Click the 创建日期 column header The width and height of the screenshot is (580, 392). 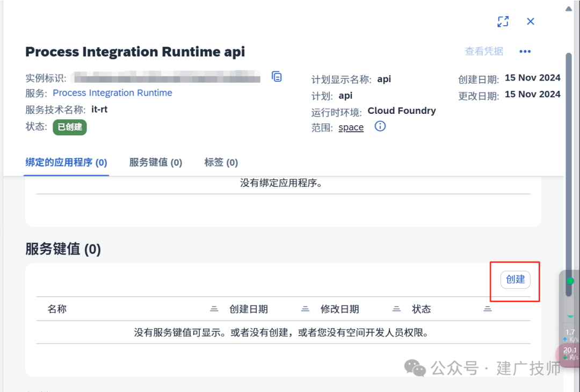pyautogui.click(x=249, y=309)
